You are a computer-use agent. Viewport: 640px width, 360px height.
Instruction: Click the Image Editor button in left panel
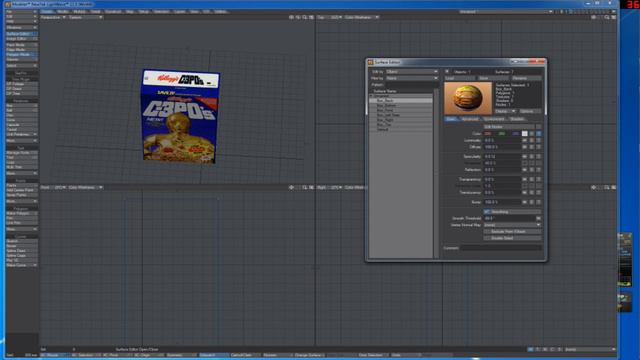(x=22, y=39)
